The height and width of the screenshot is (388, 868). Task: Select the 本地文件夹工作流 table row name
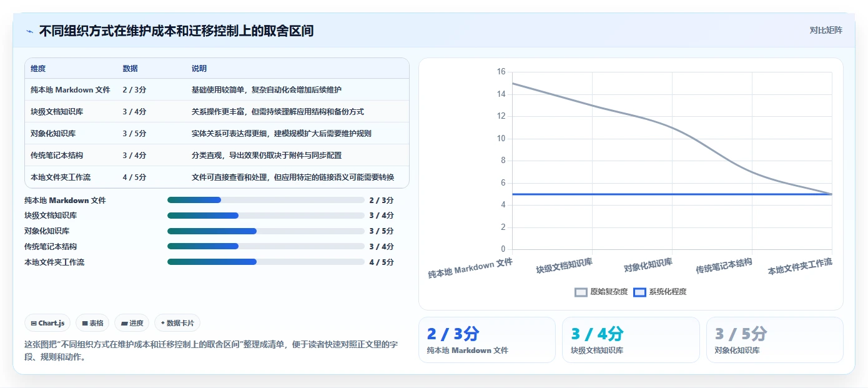61,177
